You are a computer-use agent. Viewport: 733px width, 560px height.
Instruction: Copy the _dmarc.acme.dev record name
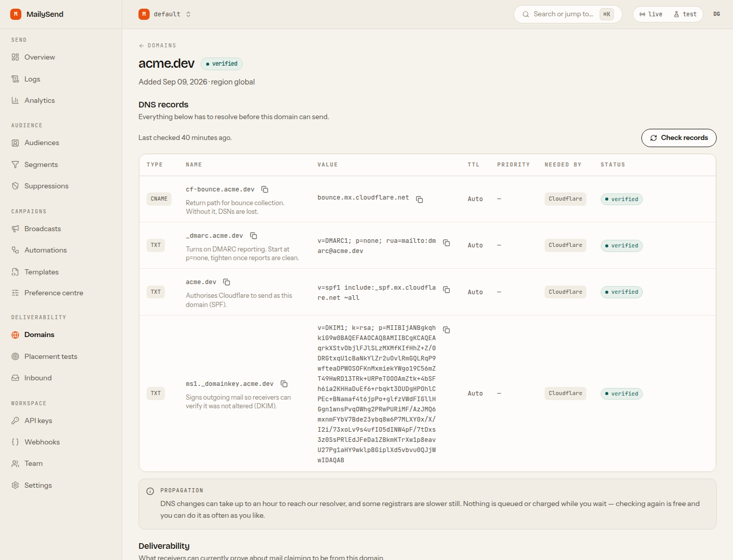(x=253, y=236)
